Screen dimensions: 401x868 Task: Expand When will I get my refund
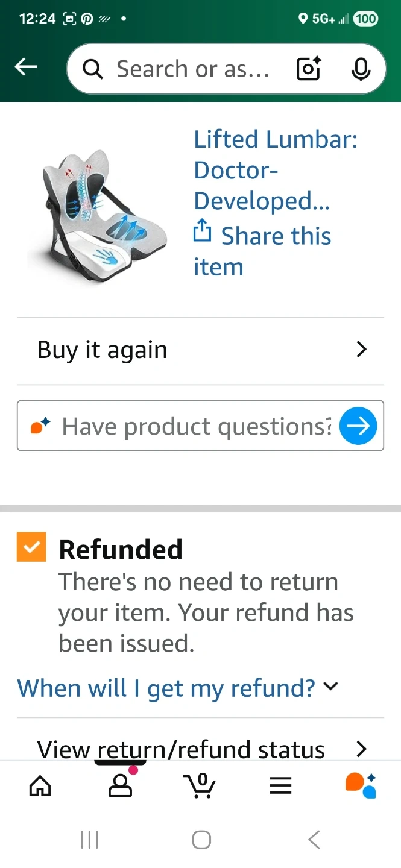177,688
